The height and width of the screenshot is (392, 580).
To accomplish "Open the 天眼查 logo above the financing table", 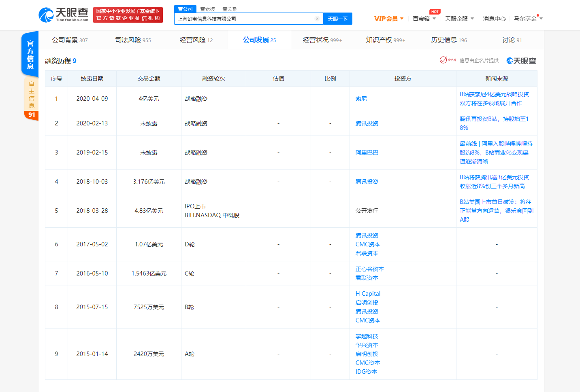I will pos(521,61).
